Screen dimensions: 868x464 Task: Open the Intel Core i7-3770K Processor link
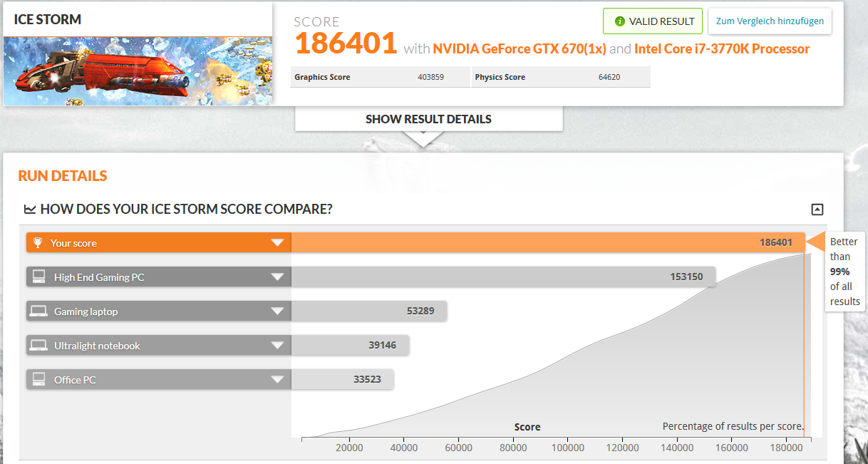tap(722, 49)
